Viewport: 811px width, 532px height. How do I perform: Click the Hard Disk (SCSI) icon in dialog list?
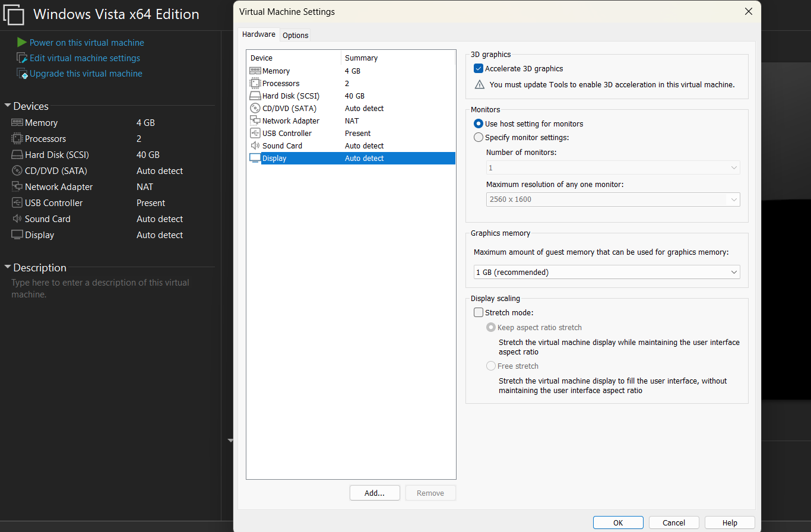(255, 96)
